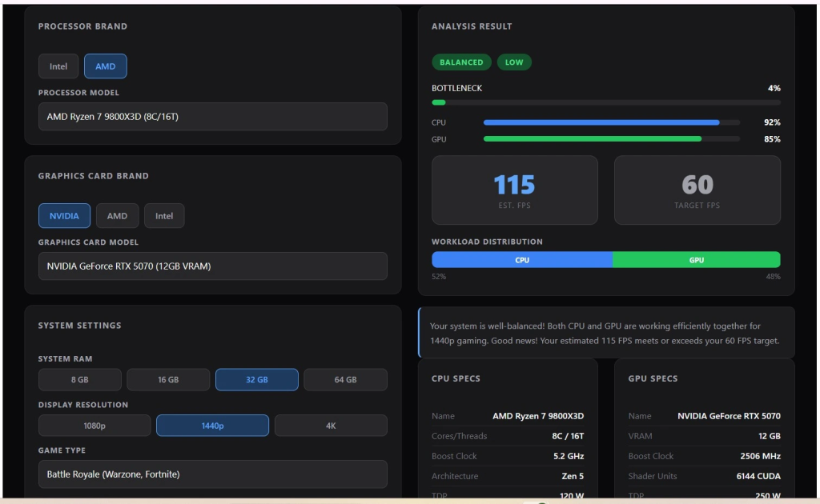Click the 2506 MHz boost clock value
The width and height of the screenshot is (820, 504).
point(761,456)
